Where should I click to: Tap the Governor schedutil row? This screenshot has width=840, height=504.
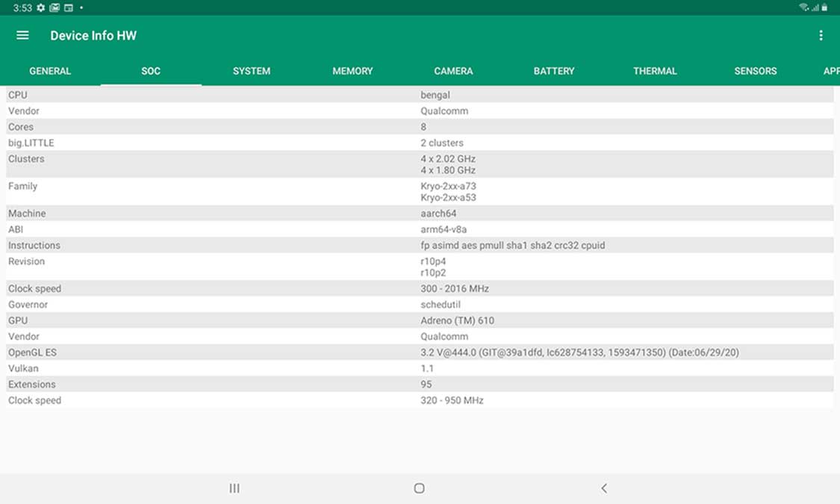pos(420,305)
